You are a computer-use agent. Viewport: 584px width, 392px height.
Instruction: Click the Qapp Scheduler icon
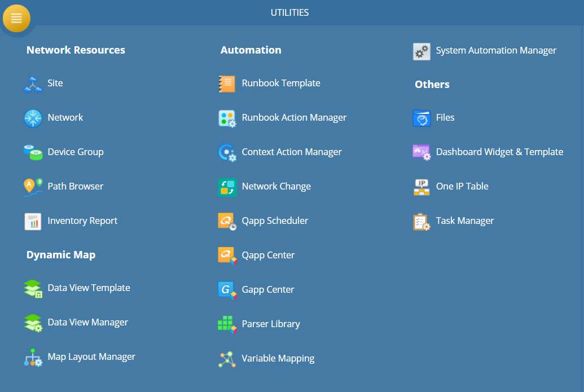[x=227, y=221]
